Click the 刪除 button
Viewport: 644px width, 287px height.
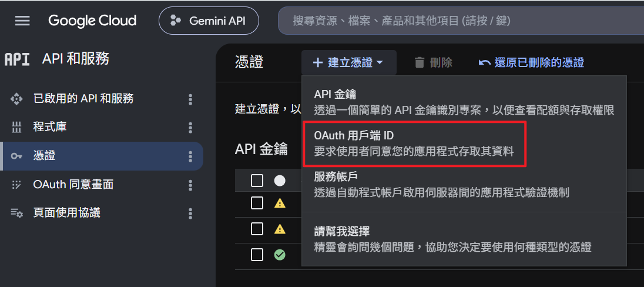433,62
